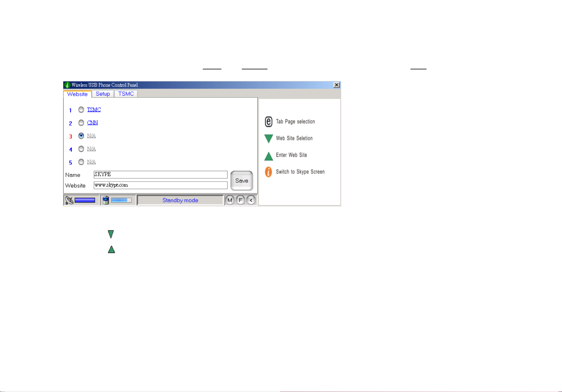Switch to the Website tab

77,94
